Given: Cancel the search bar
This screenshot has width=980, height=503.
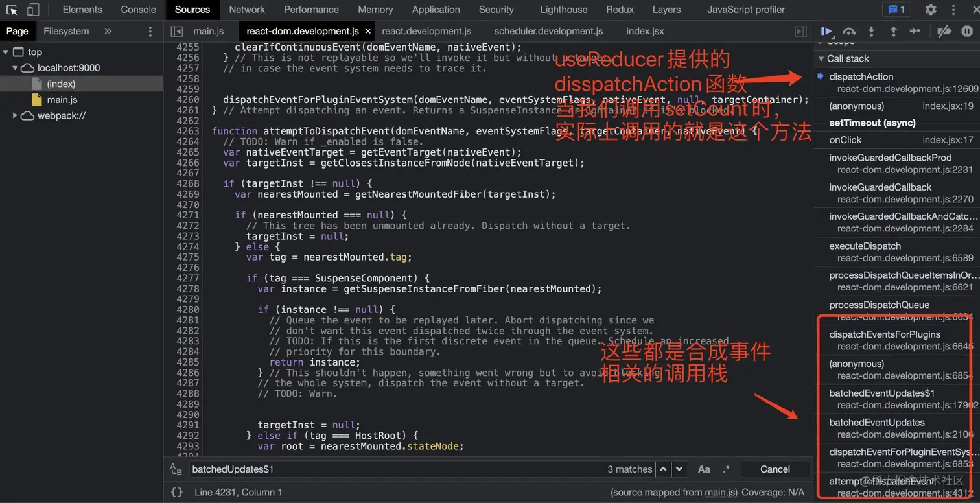Looking at the screenshot, I should (x=775, y=469).
